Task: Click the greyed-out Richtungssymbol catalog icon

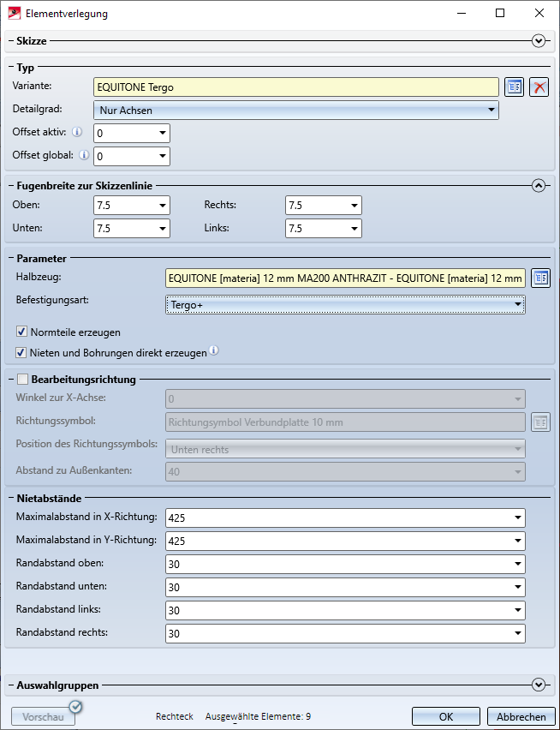Action: (540, 422)
